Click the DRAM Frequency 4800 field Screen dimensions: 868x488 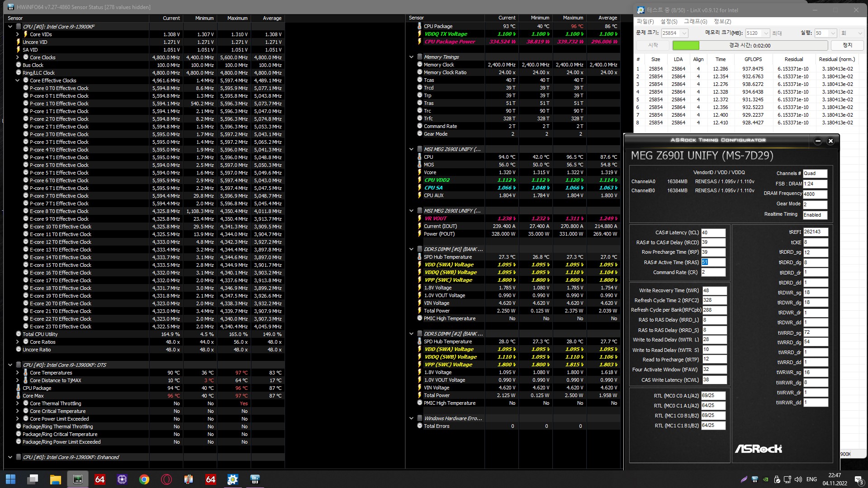tap(815, 194)
